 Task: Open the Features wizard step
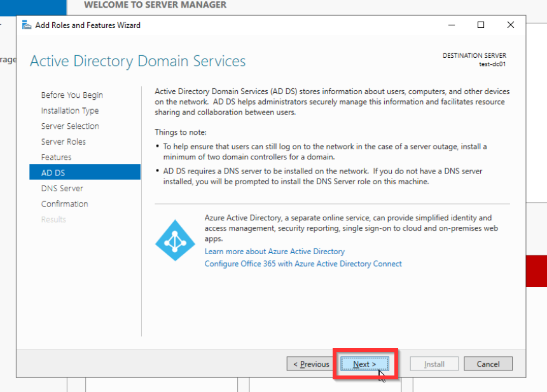tap(57, 157)
